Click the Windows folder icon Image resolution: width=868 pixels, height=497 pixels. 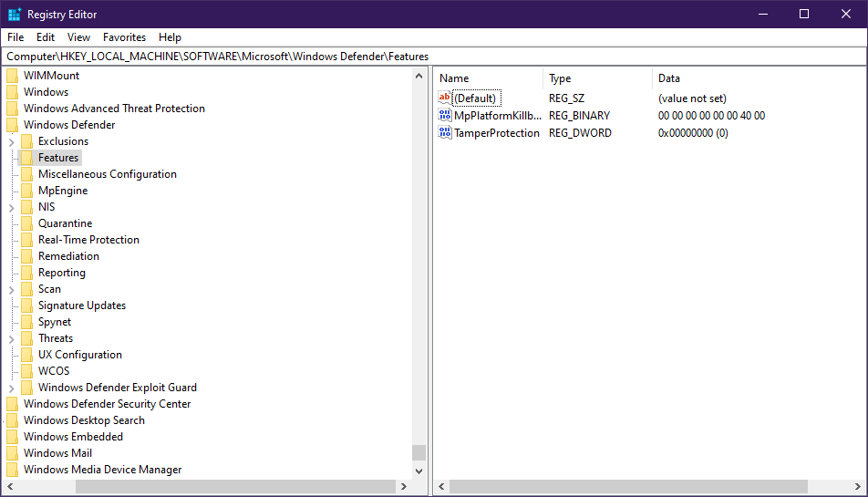pos(12,92)
